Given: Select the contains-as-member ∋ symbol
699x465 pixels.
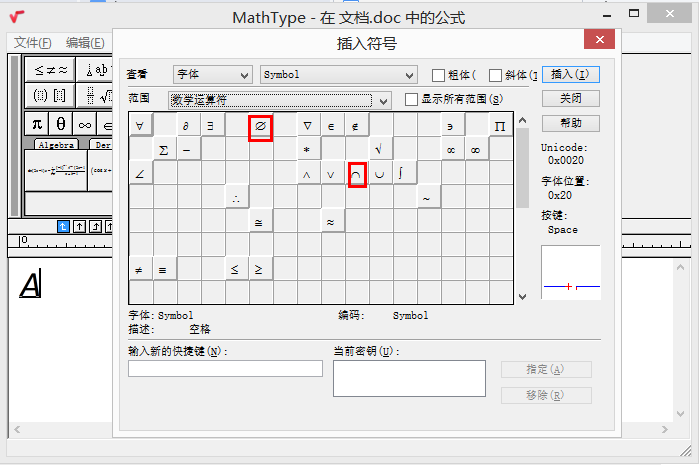Looking at the screenshot, I should coord(452,125).
